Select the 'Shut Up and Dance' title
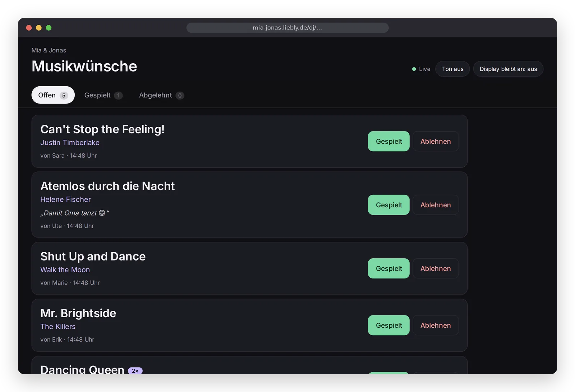The image size is (575, 392). 93,257
